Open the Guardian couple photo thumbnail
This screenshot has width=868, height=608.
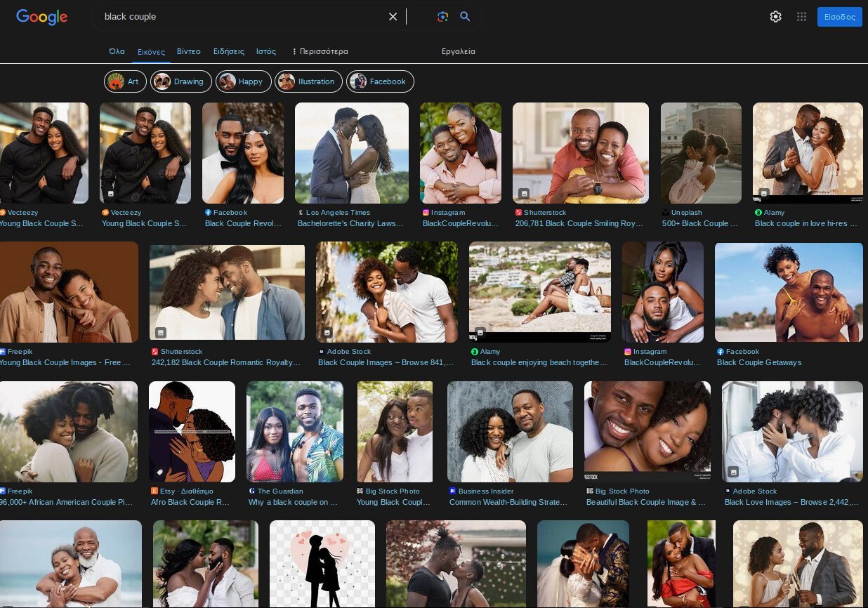[x=295, y=432]
